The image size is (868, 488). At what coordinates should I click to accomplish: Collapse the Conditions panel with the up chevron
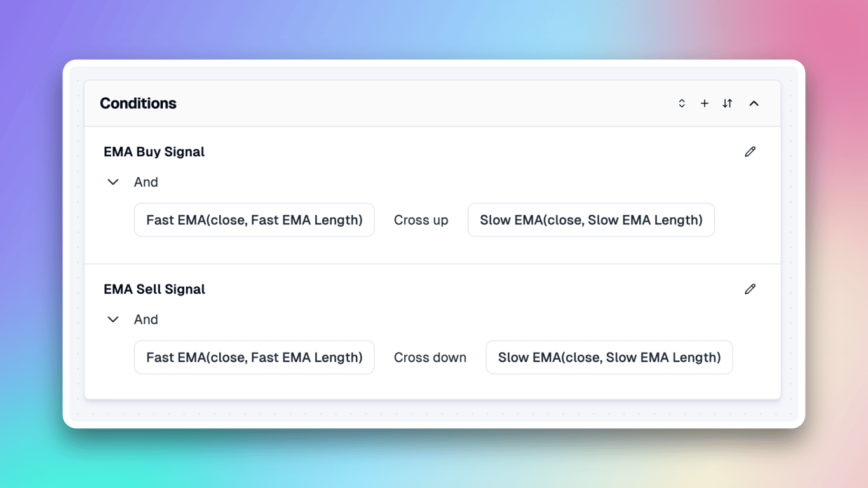coord(754,104)
